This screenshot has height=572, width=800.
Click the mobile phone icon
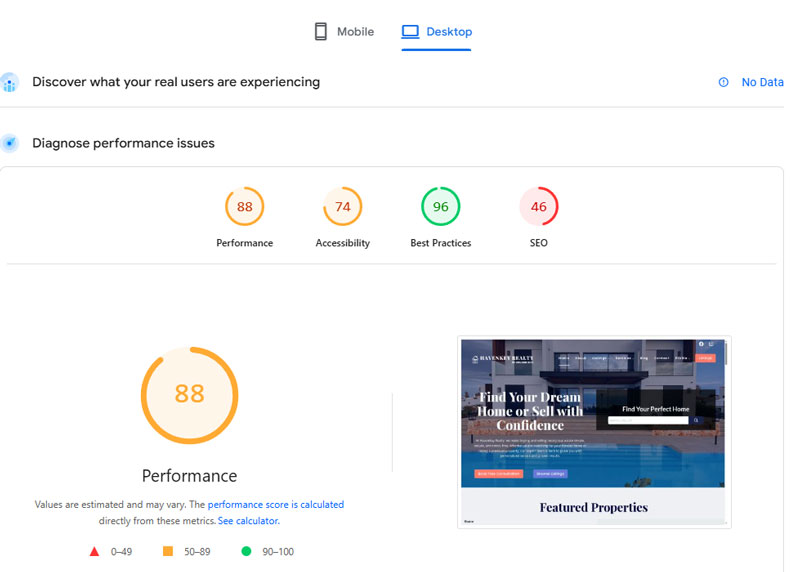click(320, 32)
